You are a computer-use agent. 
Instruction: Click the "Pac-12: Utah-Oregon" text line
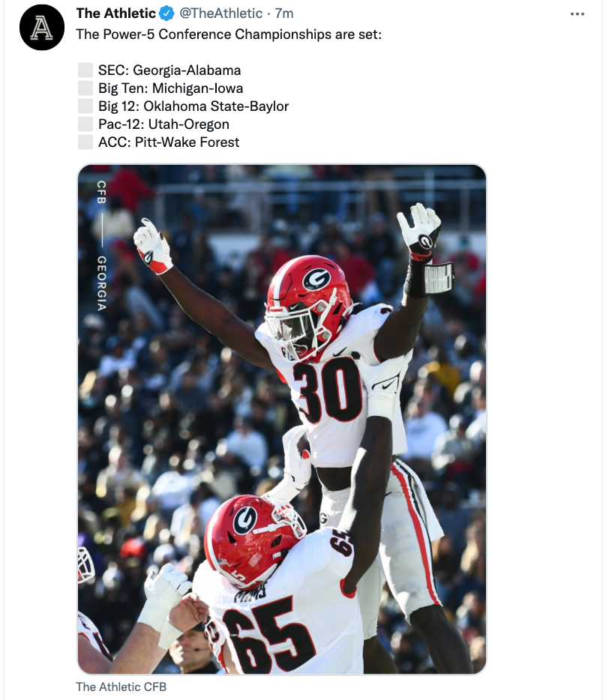[x=163, y=124]
